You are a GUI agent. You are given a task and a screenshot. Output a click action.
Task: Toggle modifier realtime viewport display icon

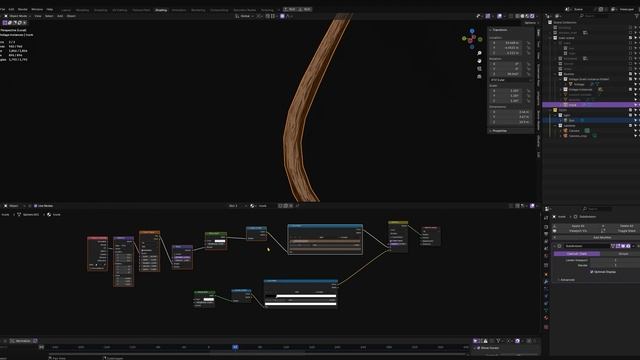pyautogui.click(x=623, y=246)
